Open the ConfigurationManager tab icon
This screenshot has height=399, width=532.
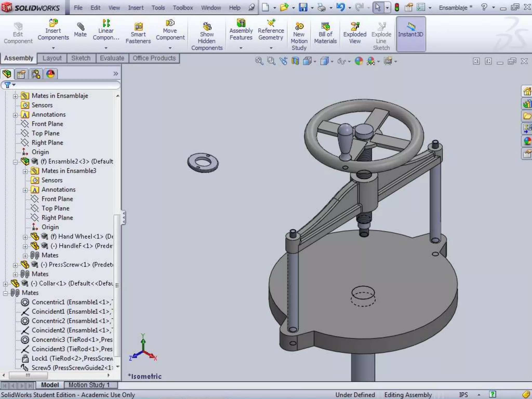click(x=36, y=74)
